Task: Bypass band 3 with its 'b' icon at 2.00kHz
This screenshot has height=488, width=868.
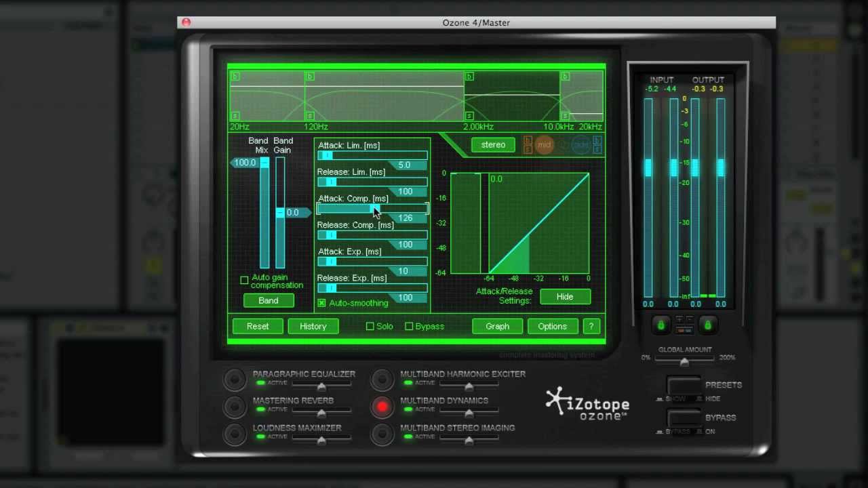Action: pos(469,77)
